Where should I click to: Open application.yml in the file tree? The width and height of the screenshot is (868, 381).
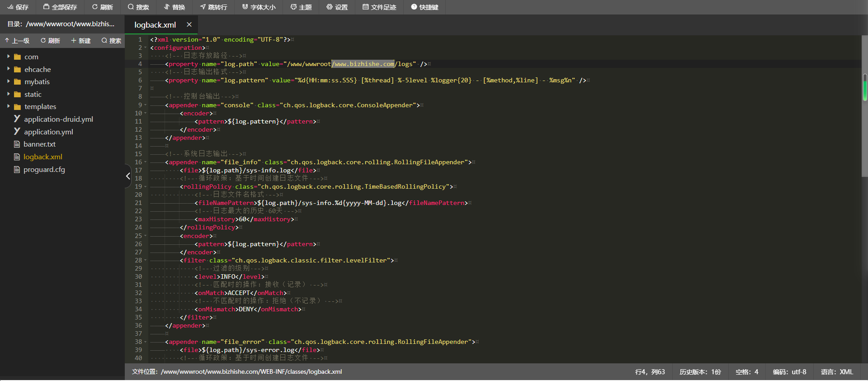coord(48,132)
